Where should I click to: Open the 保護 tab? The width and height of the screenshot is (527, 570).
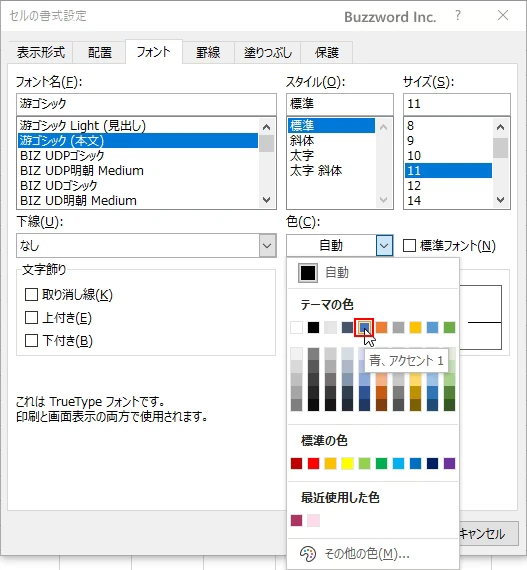click(x=327, y=53)
